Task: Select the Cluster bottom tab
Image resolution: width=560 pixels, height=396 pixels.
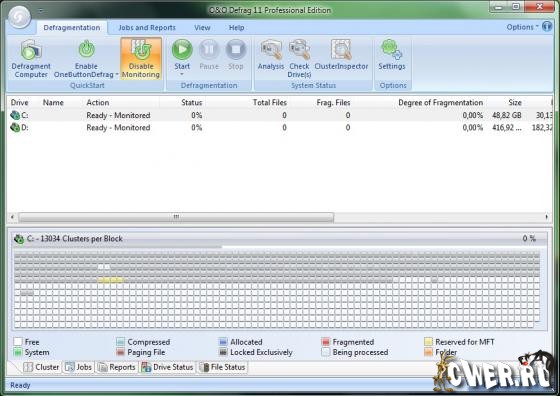Action: pyautogui.click(x=41, y=367)
